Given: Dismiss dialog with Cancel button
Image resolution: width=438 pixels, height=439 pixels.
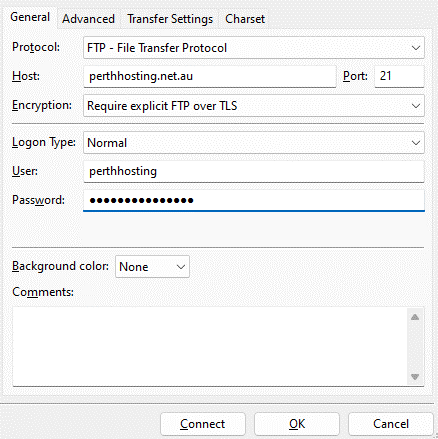Looking at the screenshot, I should point(391,424).
